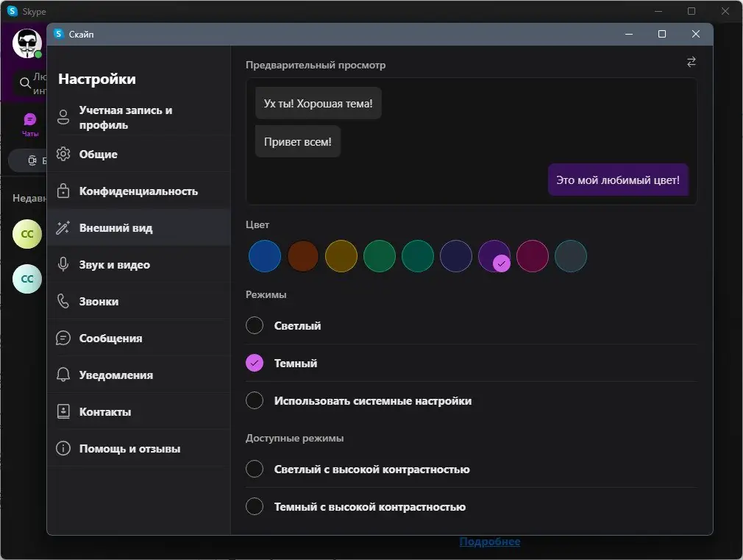Pick the green color swatch
The image size is (743, 560).
point(380,255)
